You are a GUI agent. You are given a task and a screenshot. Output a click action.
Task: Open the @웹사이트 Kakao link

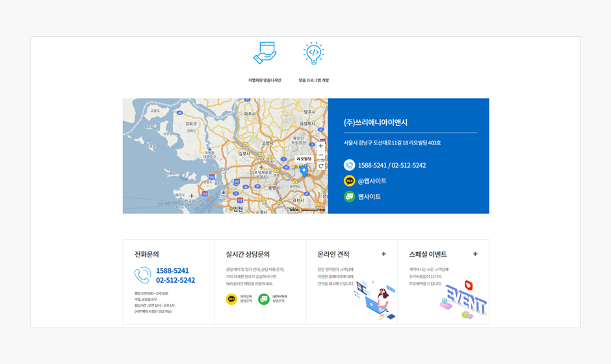click(372, 181)
